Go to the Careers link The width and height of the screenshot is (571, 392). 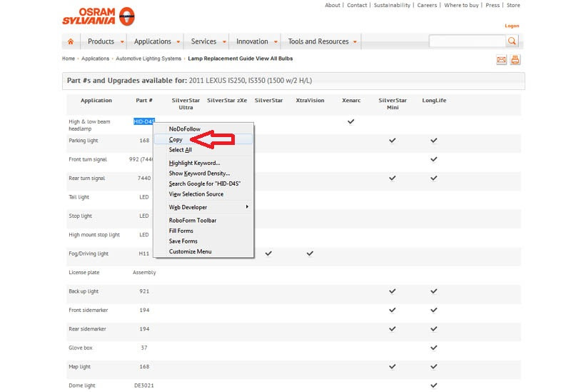click(427, 5)
